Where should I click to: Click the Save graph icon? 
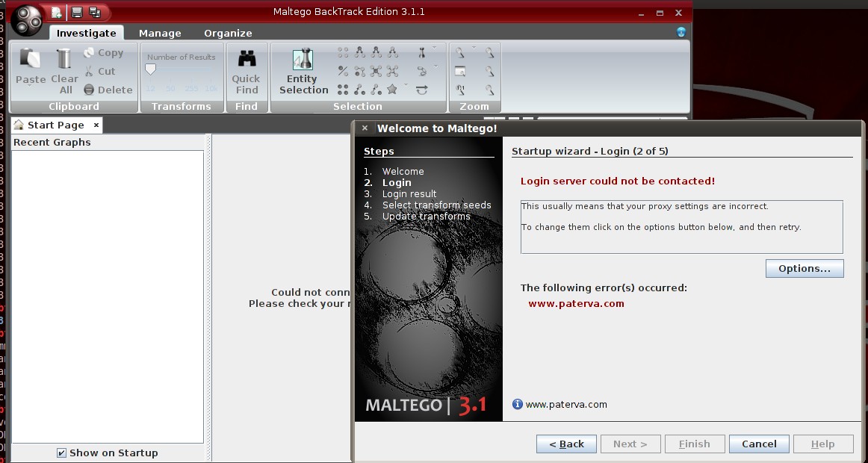click(77, 12)
